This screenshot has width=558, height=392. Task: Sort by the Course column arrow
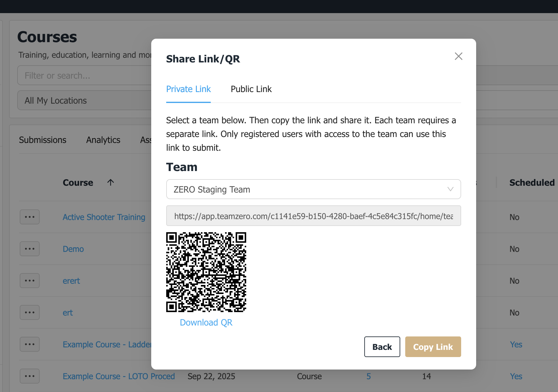pos(111,182)
